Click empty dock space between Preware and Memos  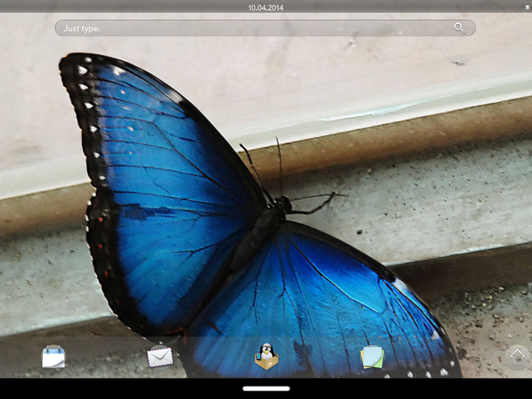pyautogui.click(x=319, y=359)
